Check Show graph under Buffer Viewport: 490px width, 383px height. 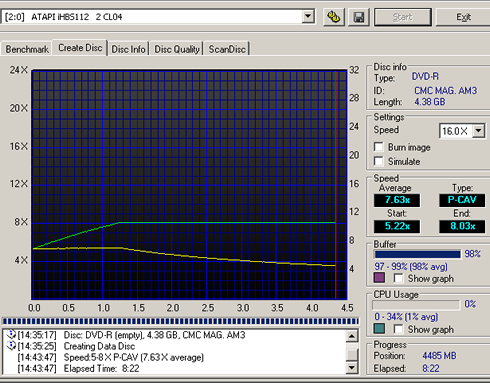pyautogui.click(x=398, y=278)
